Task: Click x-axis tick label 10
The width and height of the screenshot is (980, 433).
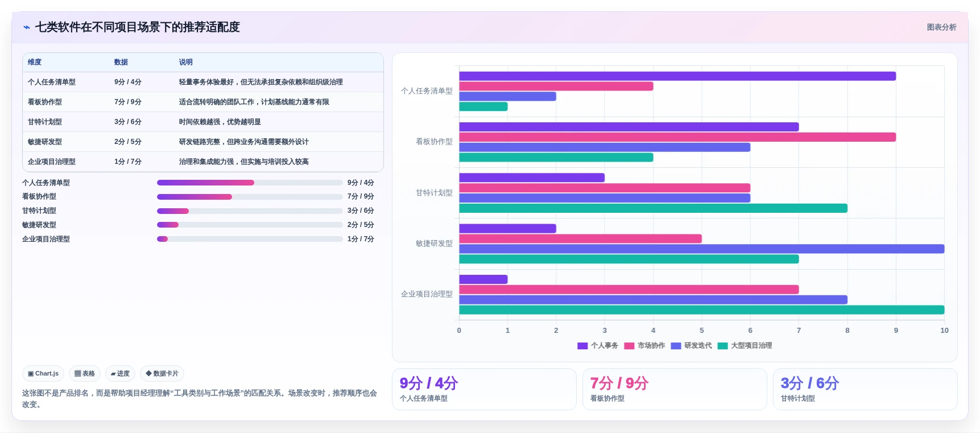Action: click(944, 331)
